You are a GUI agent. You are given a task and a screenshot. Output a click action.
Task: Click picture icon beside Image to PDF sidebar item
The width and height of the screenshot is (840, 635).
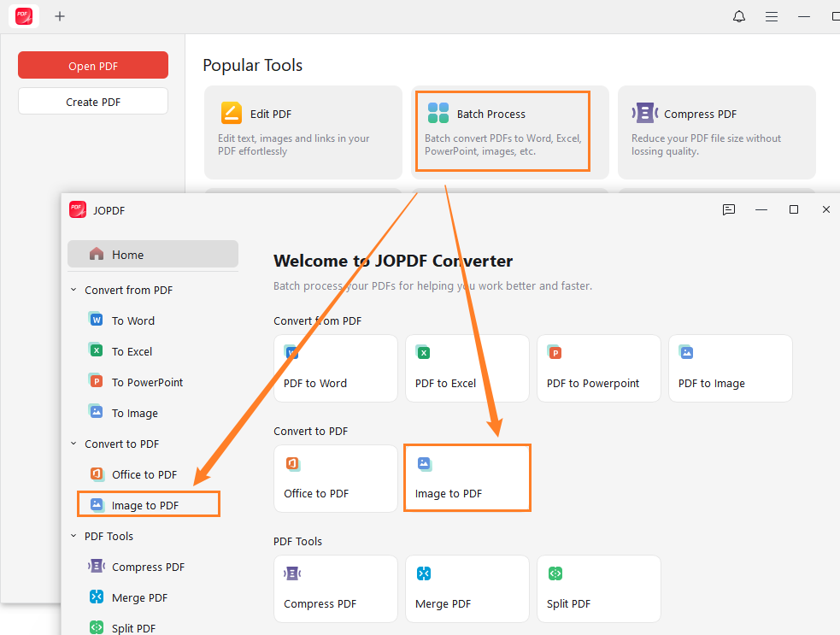point(97,504)
